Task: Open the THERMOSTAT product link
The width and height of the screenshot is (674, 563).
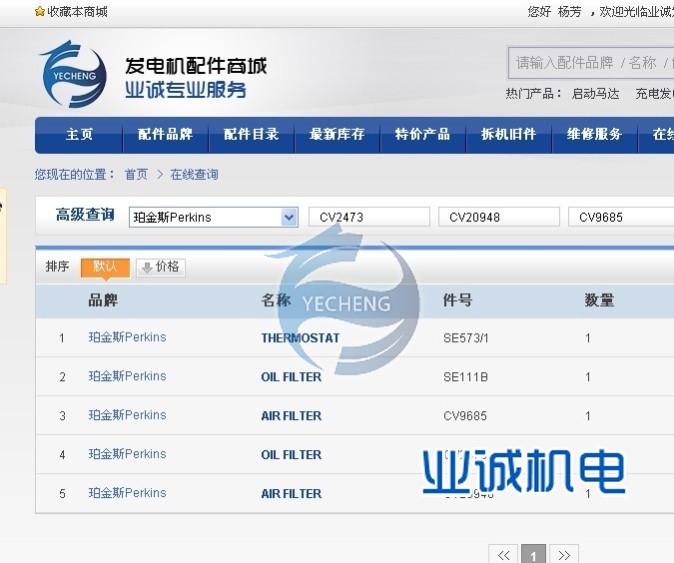Action: pyautogui.click(x=300, y=338)
